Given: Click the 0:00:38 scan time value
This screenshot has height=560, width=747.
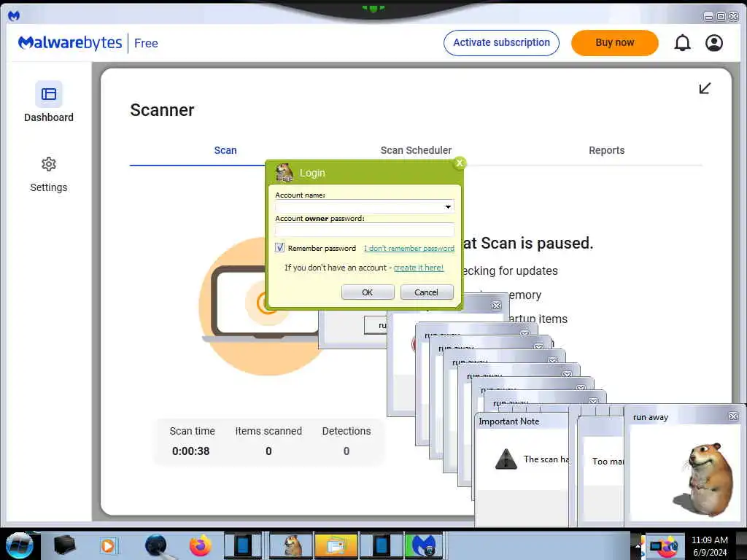Looking at the screenshot, I should [x=190, y=451].
